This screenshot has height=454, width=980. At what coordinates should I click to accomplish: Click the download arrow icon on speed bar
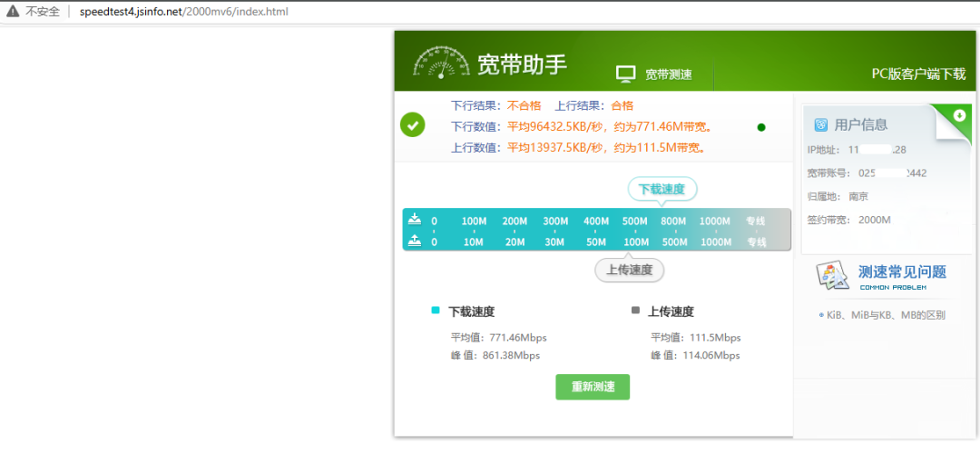[415, 219]
